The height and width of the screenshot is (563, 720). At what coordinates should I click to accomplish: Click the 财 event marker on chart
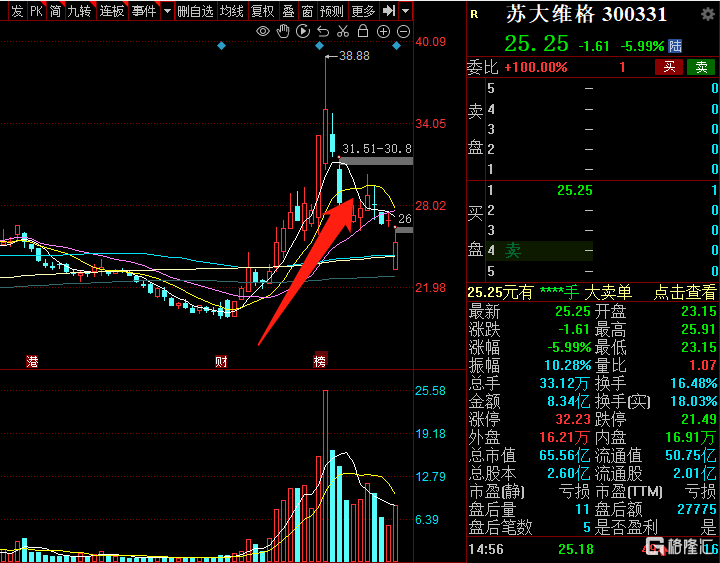[x=221, y=362]
